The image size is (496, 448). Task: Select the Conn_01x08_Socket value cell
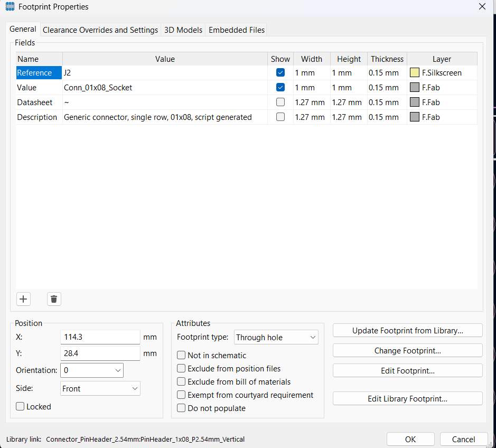point(165,87)
